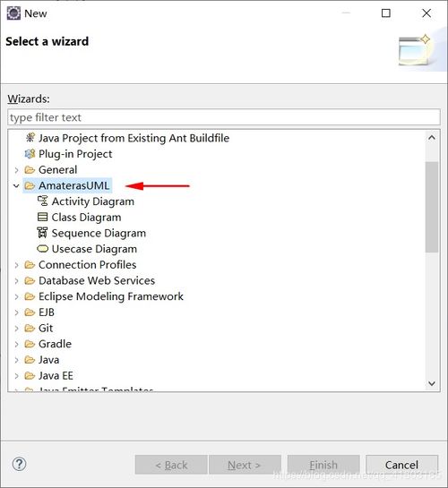This screenshot has height=488, width=448.
Task: Expand the Java EE category
Action: click(16, 376)
